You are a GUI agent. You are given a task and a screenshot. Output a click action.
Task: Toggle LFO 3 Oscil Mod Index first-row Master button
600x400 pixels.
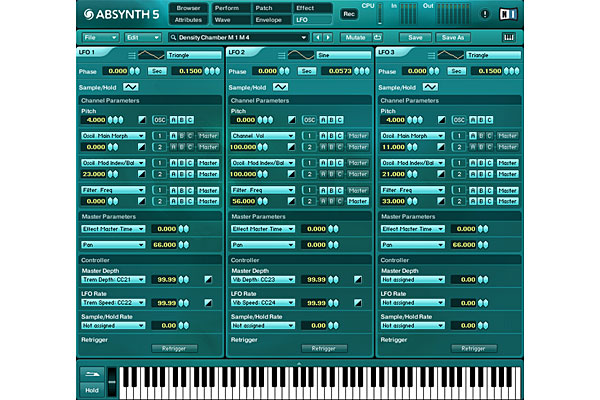507,163
